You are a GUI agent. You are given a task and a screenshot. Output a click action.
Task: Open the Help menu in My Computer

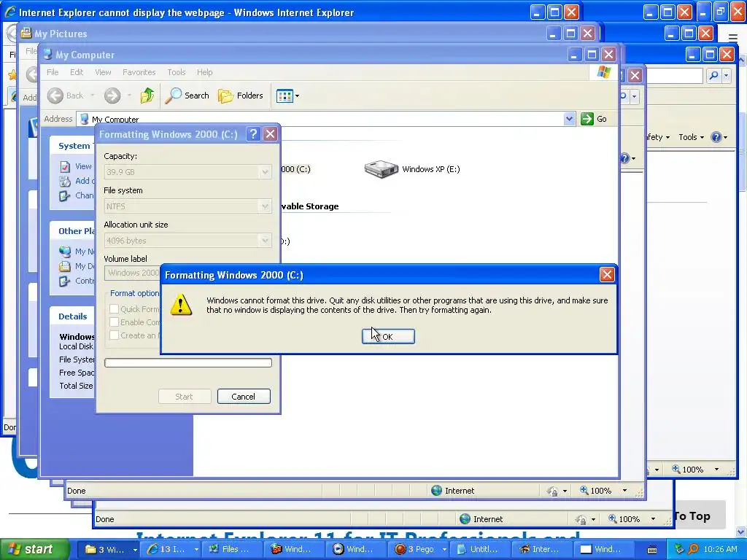click(204, 72)
